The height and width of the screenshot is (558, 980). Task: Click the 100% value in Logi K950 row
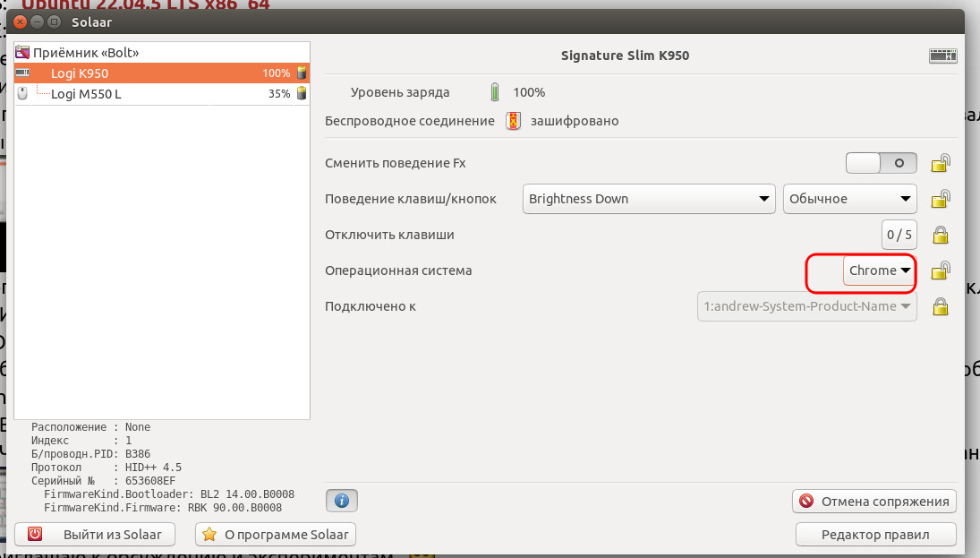276,73
